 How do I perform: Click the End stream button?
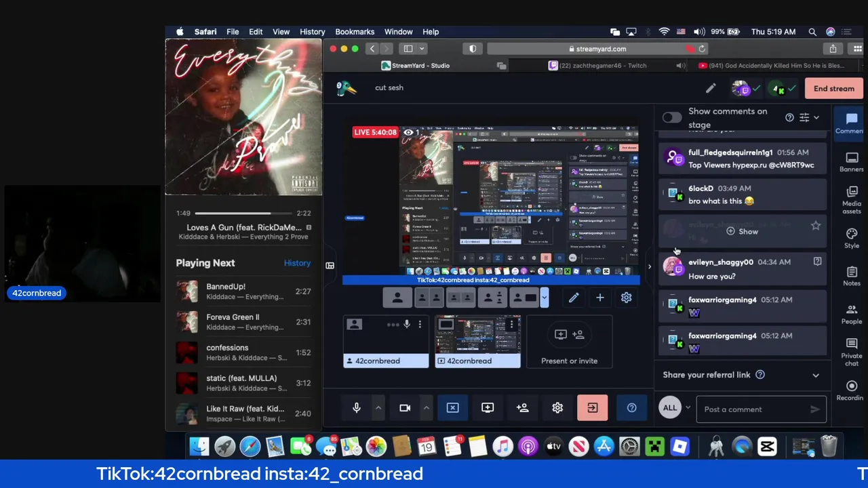(x=834, y=89)
